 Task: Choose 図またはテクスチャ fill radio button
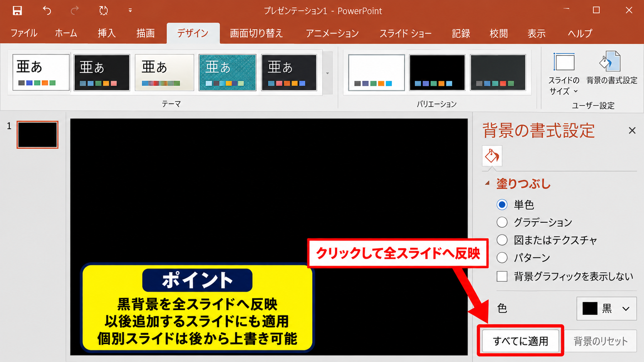502,240
